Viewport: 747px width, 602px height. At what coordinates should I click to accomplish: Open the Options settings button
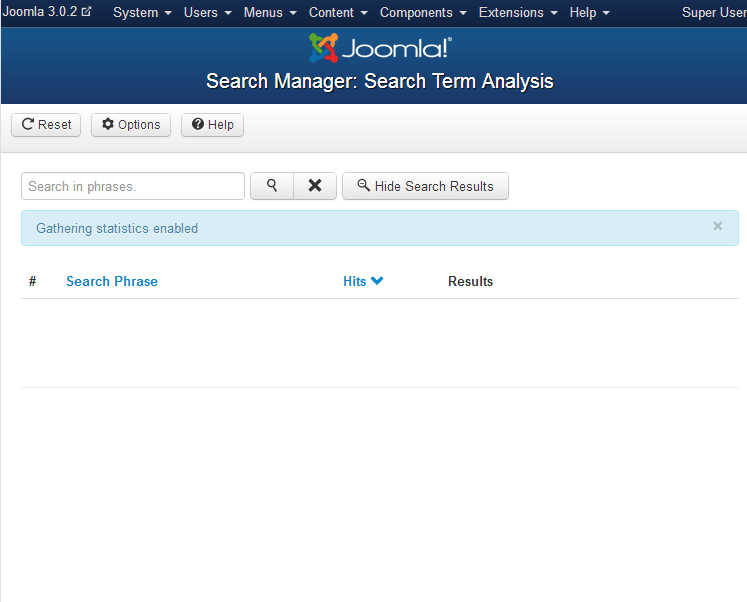point(131,125)
